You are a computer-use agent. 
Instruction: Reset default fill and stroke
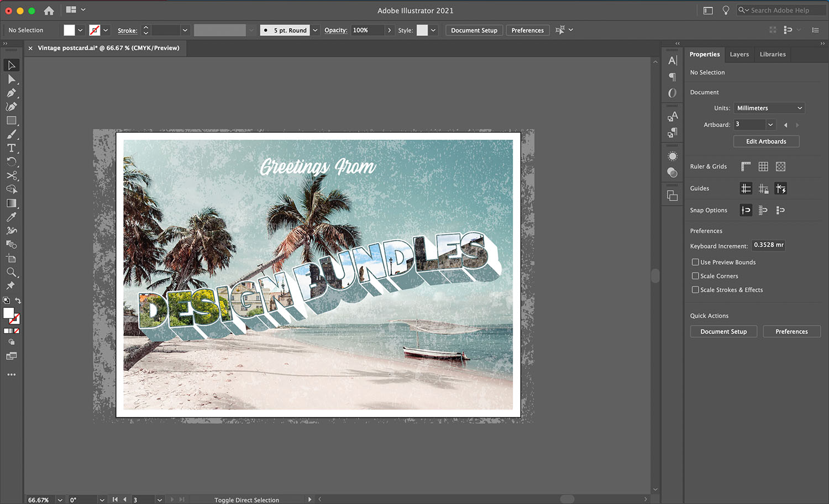pyautogui.click(x=6, y=301)
